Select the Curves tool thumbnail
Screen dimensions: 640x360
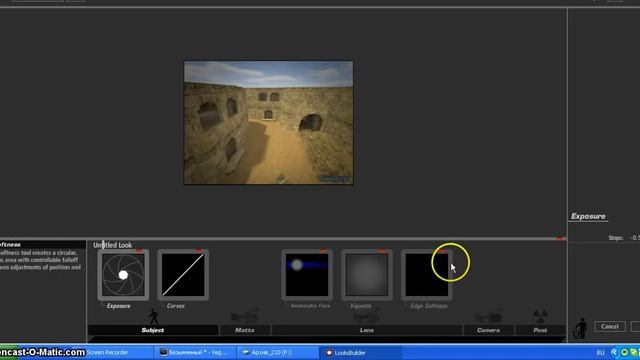(183, 275)
